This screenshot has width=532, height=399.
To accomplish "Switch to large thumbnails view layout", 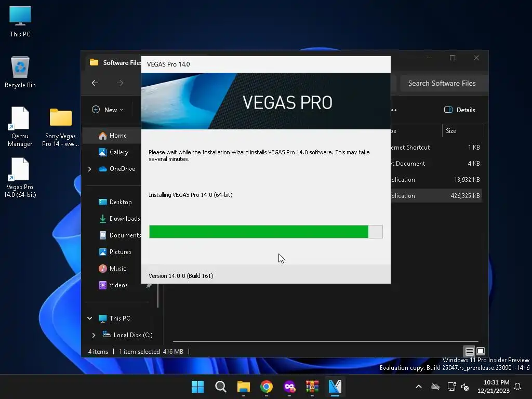I will (481, 351).
